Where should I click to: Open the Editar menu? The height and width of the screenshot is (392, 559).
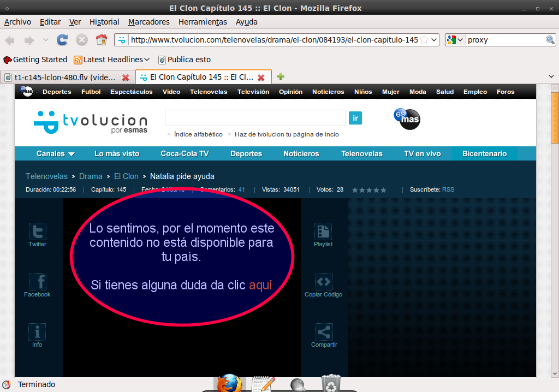tap(50, 22)
